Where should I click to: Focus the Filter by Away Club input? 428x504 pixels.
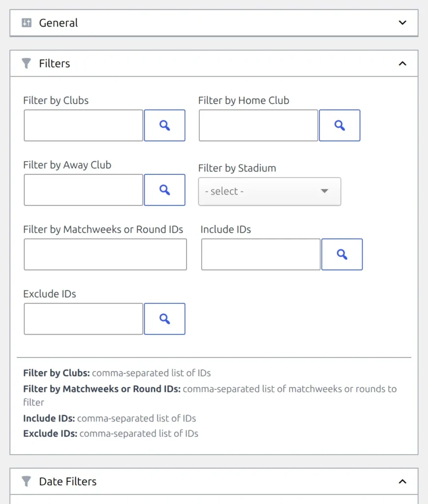84,190
